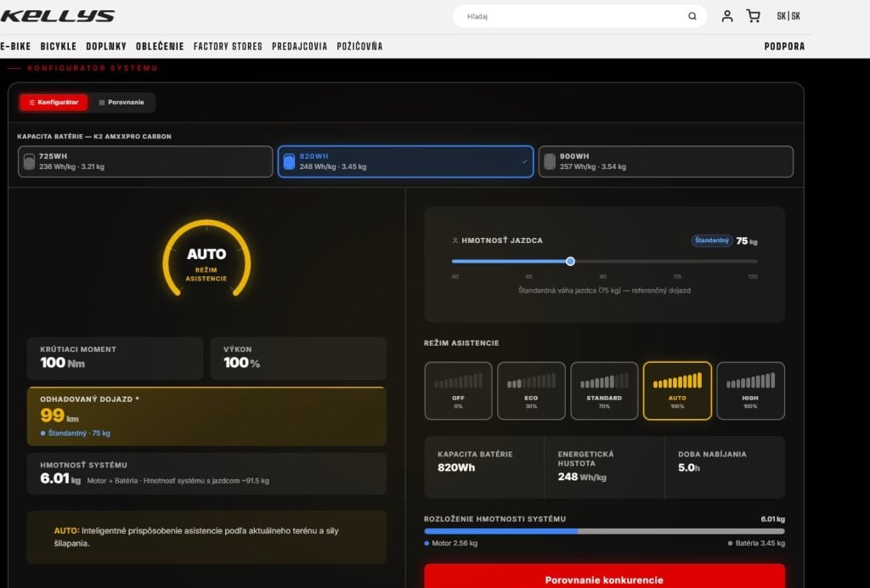The width and height of the screenshot is (870, 588).
Task: Switch to the Konfigurátor tab
Action: coord(54,103)
